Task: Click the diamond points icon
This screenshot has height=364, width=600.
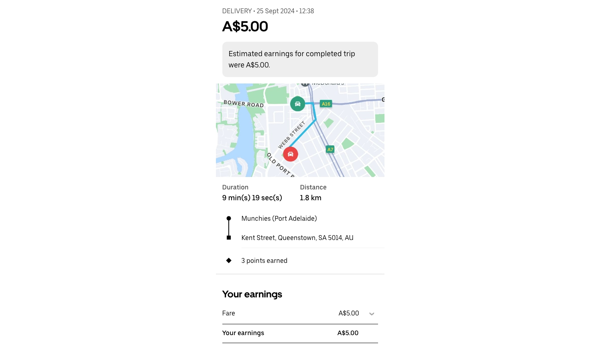Action: [x=229, y=260]
